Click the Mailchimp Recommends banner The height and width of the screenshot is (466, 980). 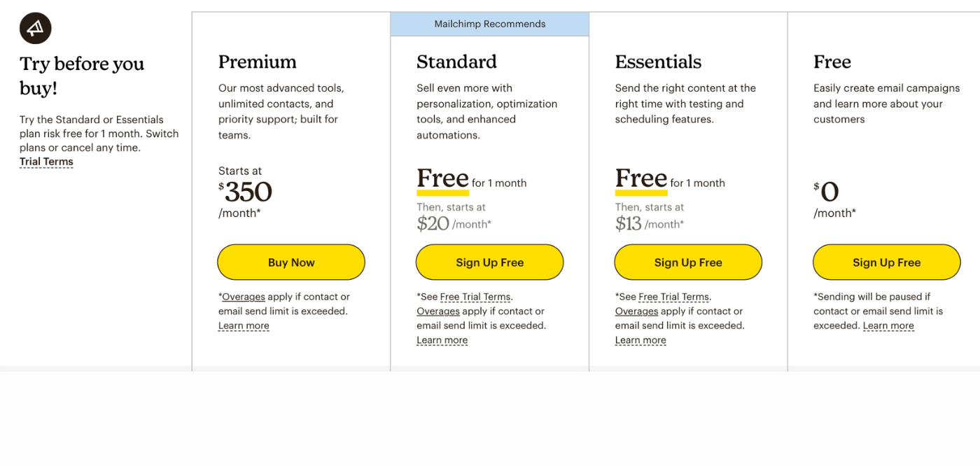point(490,24)
